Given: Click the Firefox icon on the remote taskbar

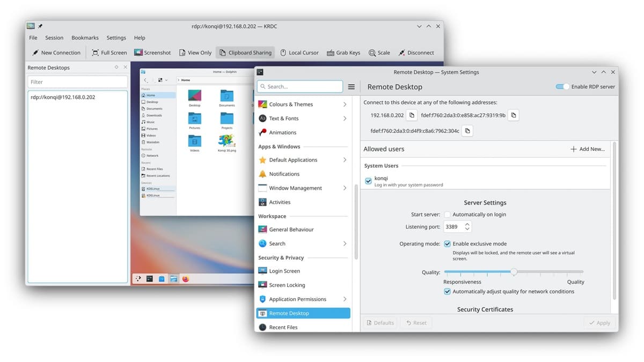Looking at the screenshot, I should (x=186, y=279).
